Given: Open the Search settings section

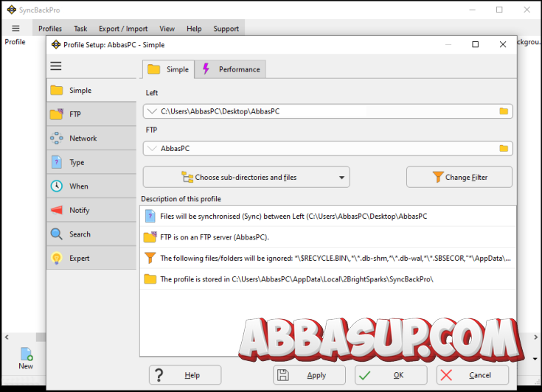Looking at the screenshot, I should 91,234.
